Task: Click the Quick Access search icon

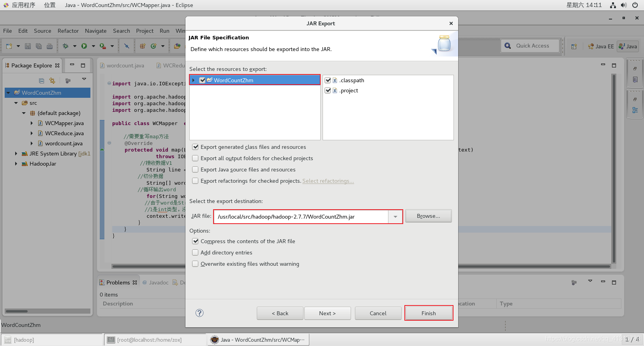Action: click(508, 46)
